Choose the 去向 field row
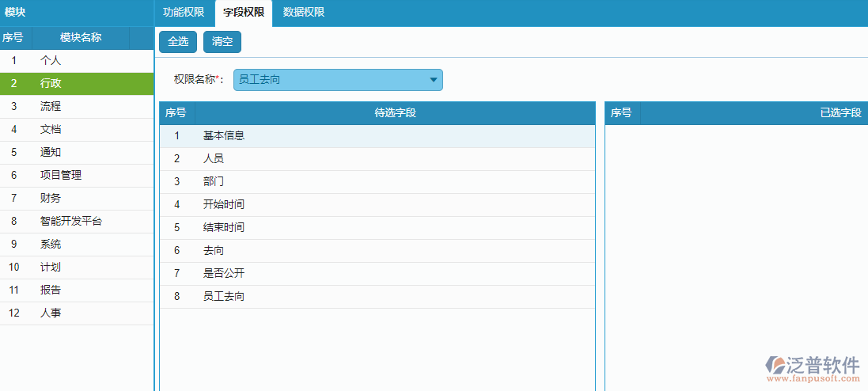 [x=377, y=251]
